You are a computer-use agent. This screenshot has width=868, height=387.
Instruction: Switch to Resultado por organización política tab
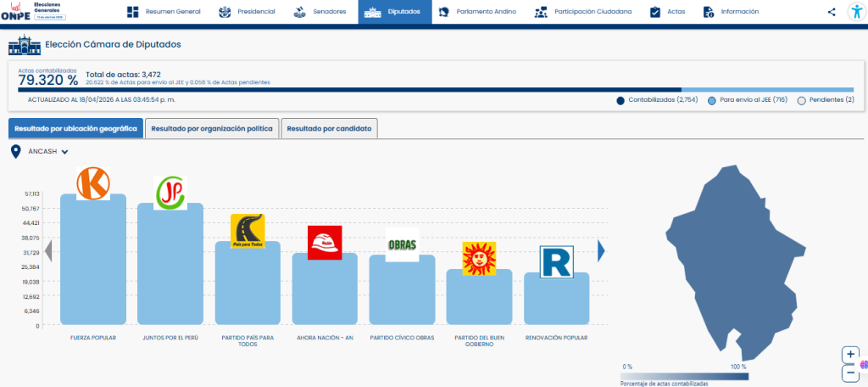212,128
